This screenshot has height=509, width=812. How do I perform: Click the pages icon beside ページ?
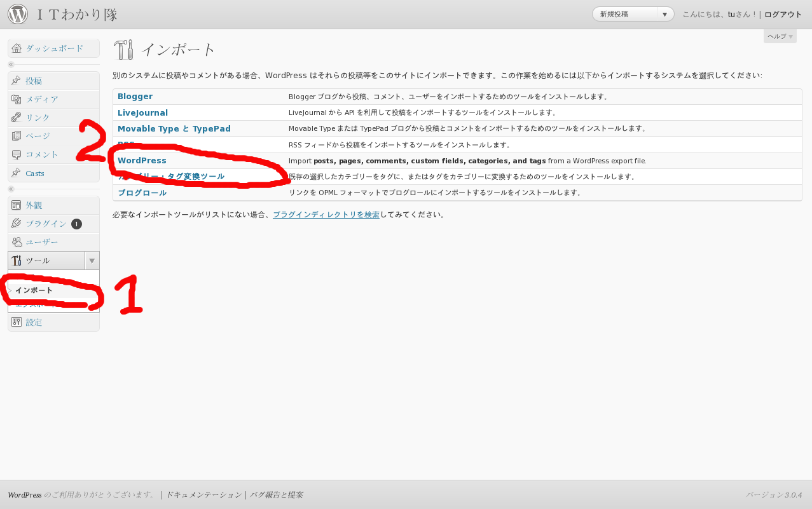click(17, 136)
